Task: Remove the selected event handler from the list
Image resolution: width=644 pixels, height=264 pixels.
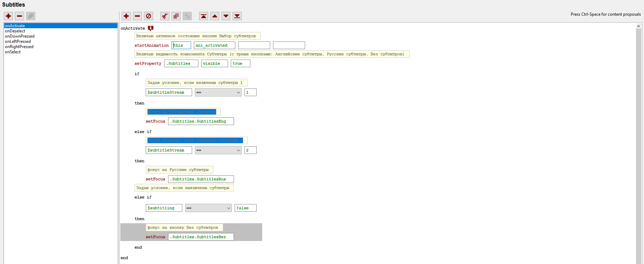Action: click(x=20, y=16)
